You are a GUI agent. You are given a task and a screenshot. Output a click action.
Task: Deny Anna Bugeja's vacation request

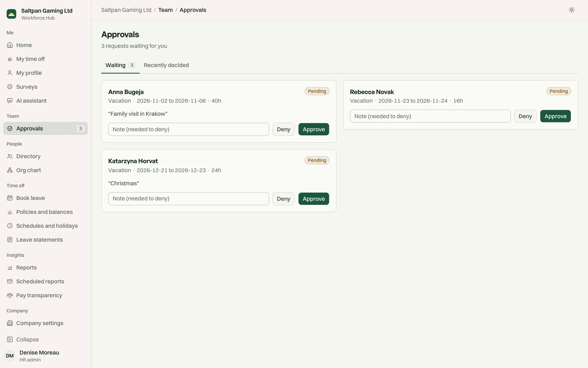(x=283, y=129)
